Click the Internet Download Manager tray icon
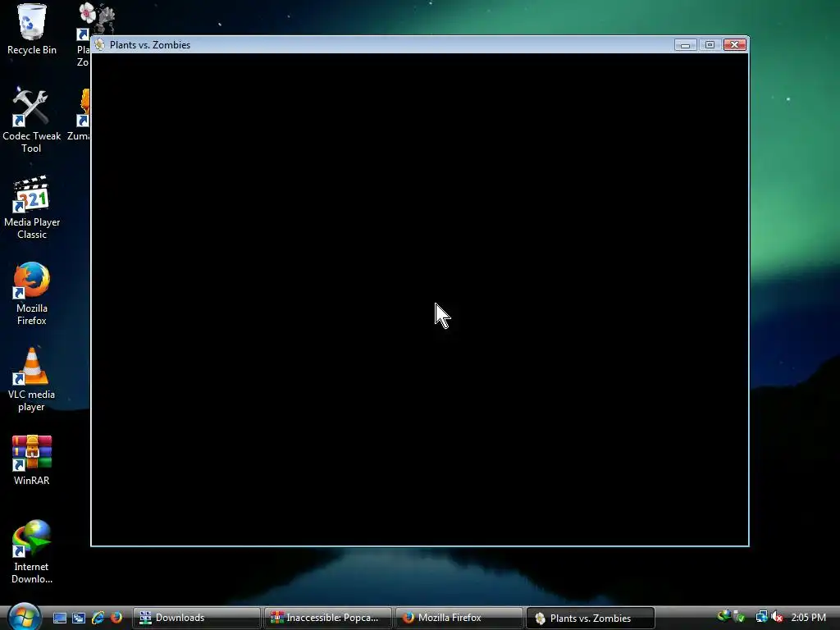 (x=724, y=616)
